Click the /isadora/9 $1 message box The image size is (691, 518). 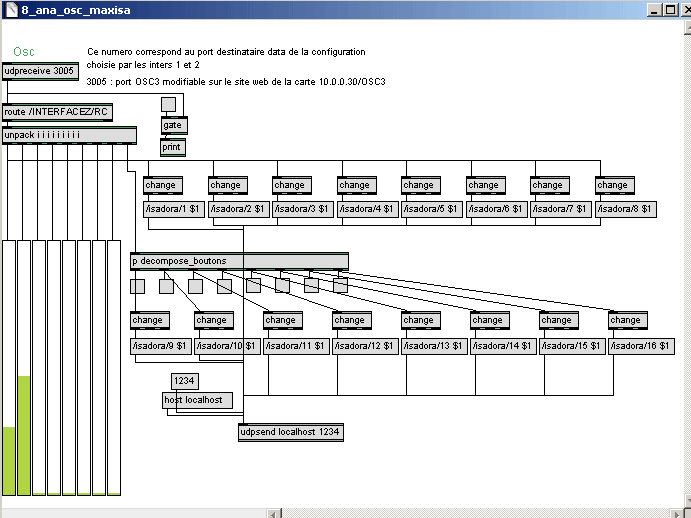[160, 346]
